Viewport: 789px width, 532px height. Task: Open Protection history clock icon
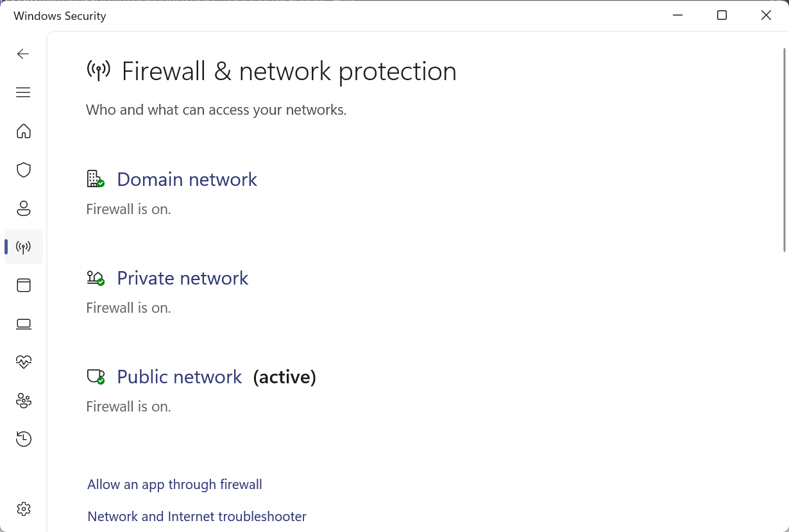point(24,439)
